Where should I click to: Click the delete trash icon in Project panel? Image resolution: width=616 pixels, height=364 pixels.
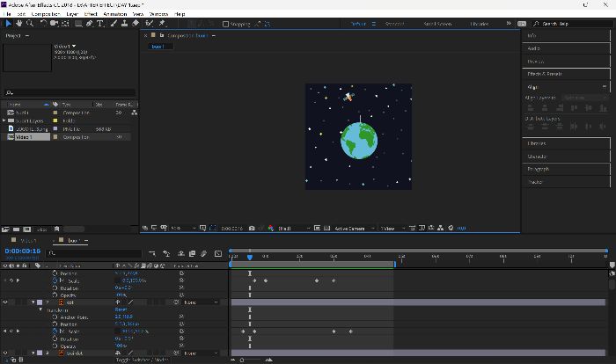(x=57, y=229)
